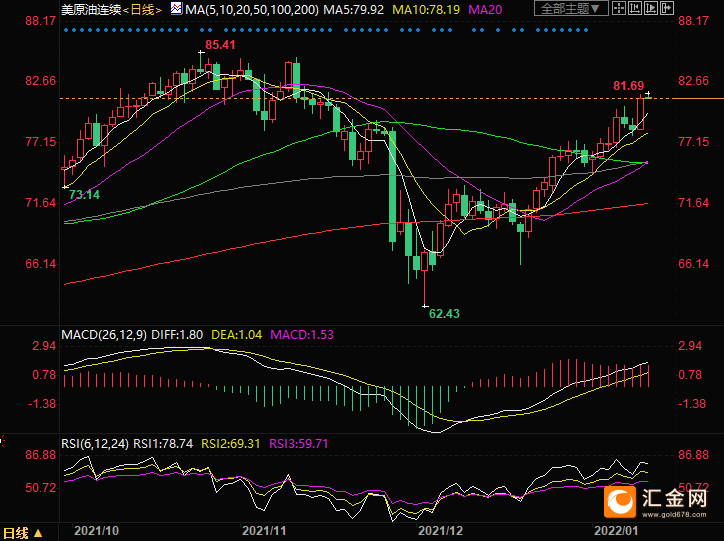Open the 全部主题 dropdown
Screen dimensions: 724x541
tap(571, 8)
